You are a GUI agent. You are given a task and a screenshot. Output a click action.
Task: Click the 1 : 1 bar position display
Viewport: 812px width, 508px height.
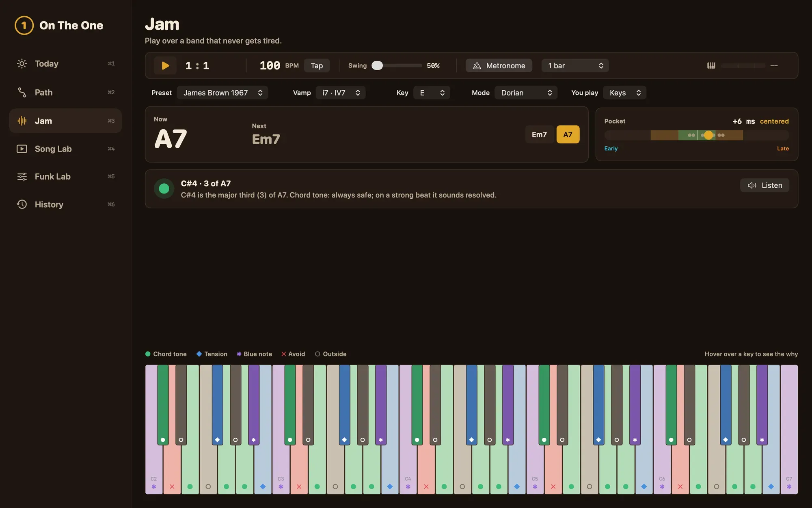point(197,65)
